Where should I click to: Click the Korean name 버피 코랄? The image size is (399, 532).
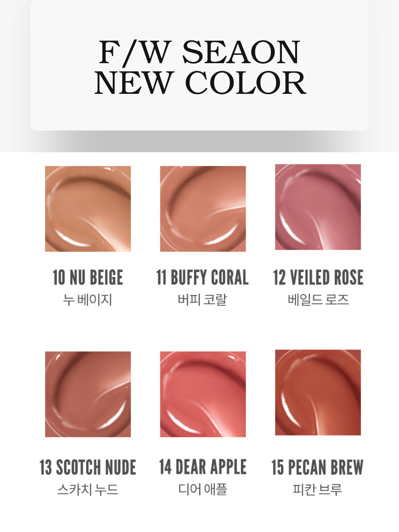[x=202, y=299]
